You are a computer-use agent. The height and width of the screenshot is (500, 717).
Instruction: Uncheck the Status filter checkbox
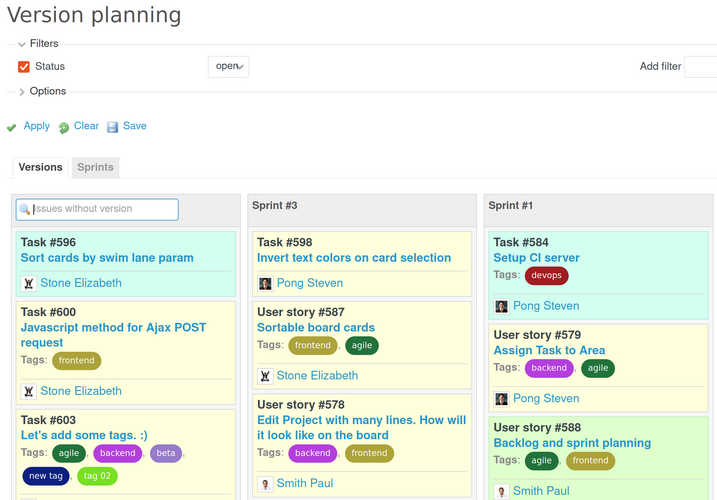coord(24,67)
